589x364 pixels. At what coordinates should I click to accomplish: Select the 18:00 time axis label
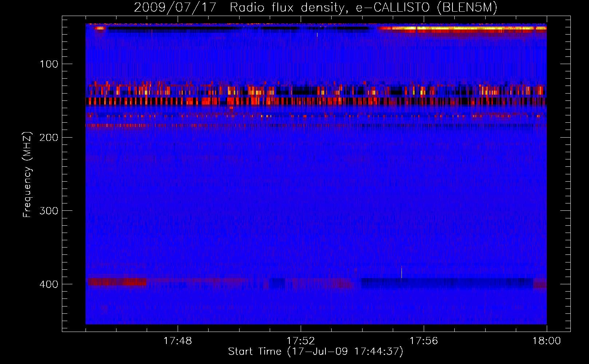547,341
